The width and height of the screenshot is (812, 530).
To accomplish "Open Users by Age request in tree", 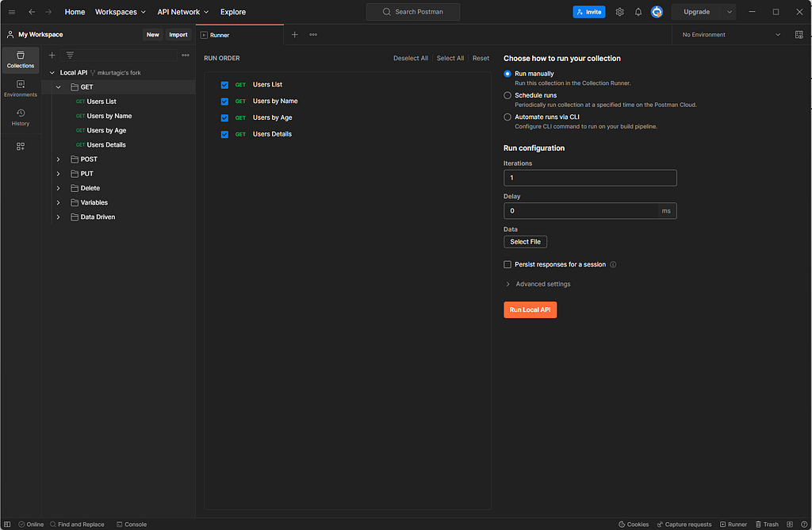I will click(x=106, y=131).
